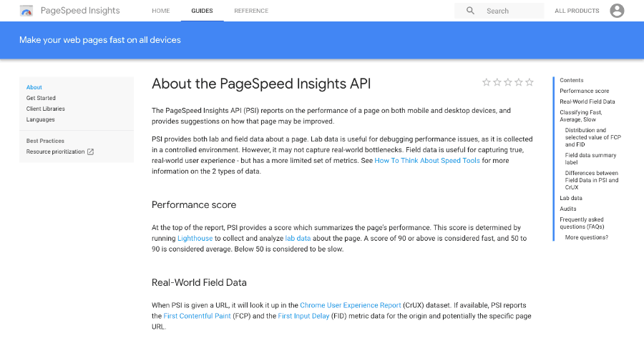Go to the HOME tab
The height and width of the screenshot is (338, 644).
pyautogui.click(x=160, y=11)
